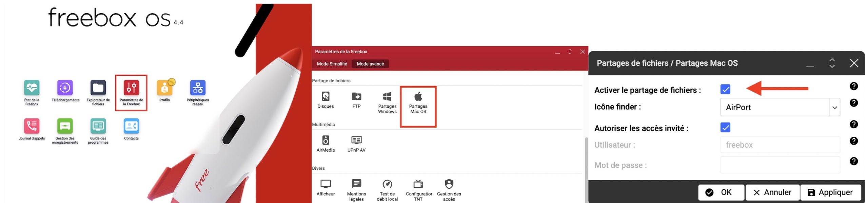
Task: Toggle Activer le partage de fichiers checkbox
Action: [725, 89]
